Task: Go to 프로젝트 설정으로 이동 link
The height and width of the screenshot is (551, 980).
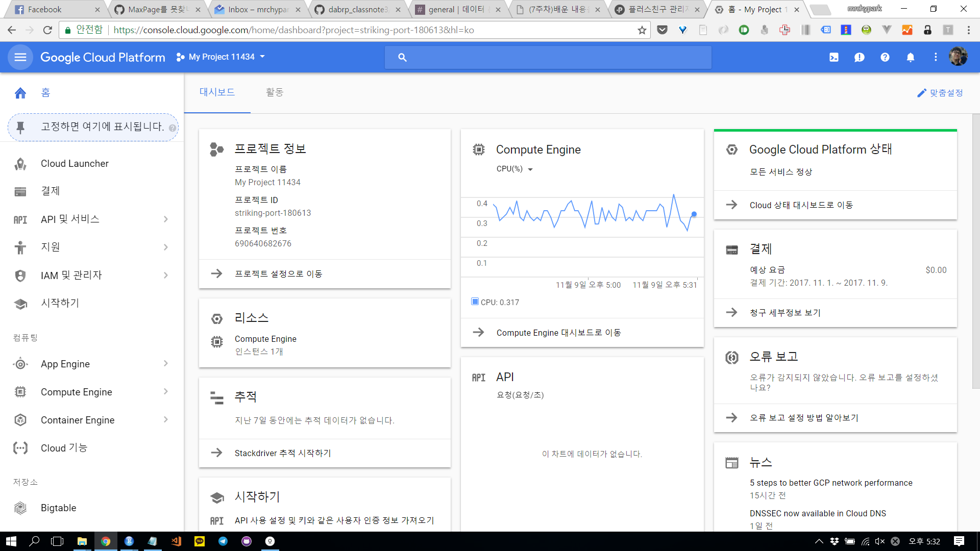Action: (x=278, y=274)
